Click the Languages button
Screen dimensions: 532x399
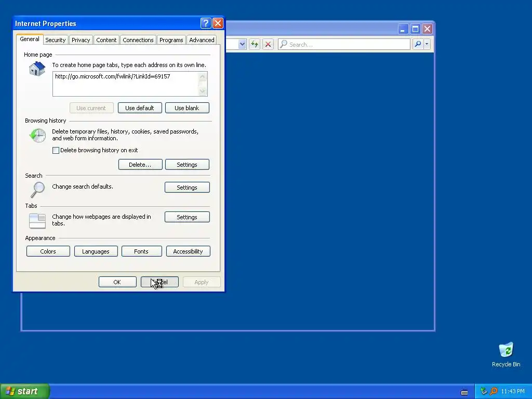(96, 251)
